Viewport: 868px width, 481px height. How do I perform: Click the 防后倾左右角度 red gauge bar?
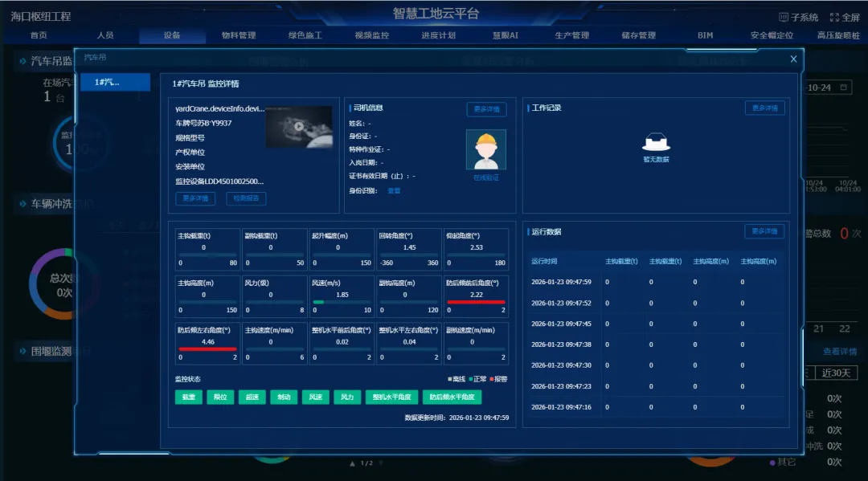click(207, 349)
